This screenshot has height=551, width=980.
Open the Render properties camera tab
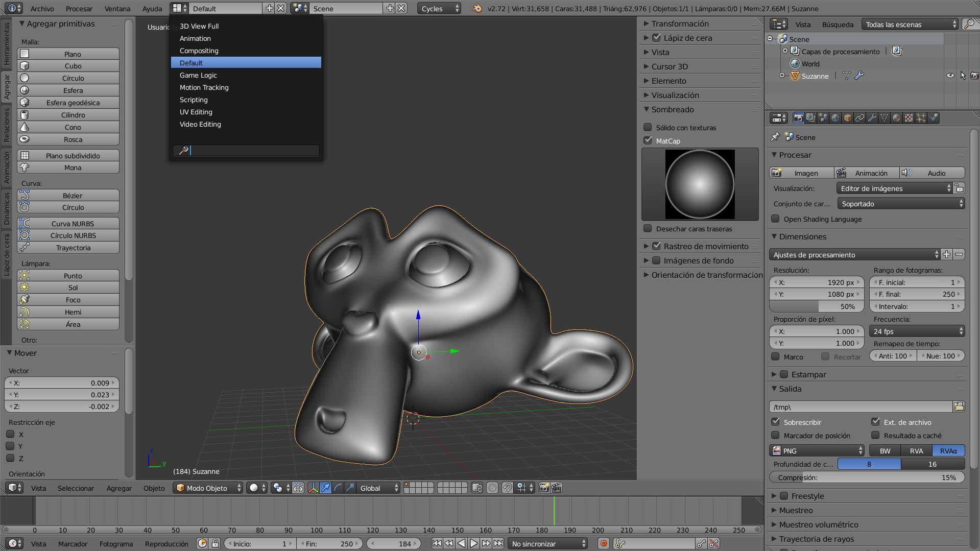click(x=798, y=118)
